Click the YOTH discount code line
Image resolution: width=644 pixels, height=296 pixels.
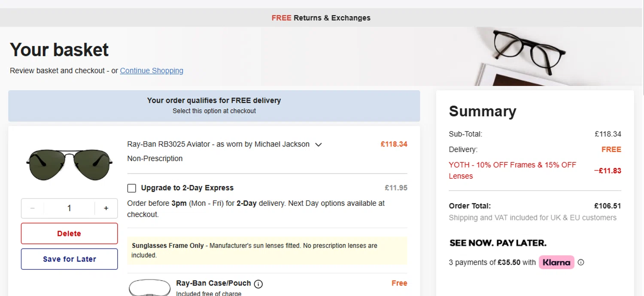[x=512, y=170]
